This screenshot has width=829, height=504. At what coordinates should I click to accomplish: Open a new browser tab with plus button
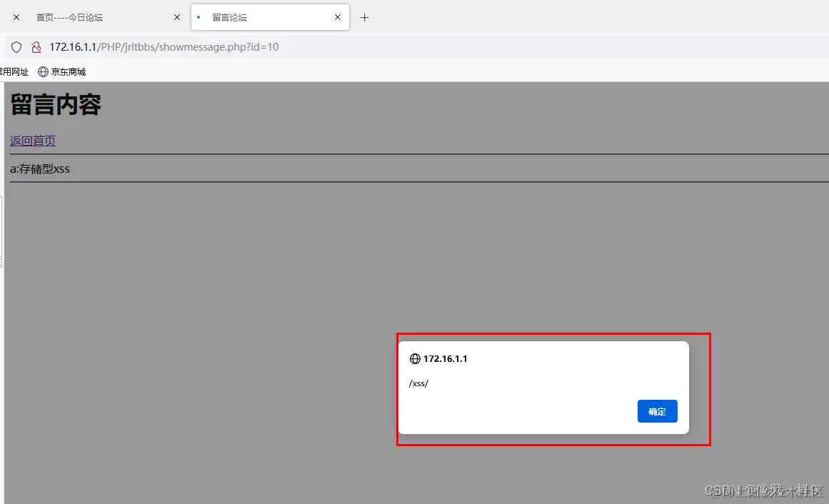(364, 17)
